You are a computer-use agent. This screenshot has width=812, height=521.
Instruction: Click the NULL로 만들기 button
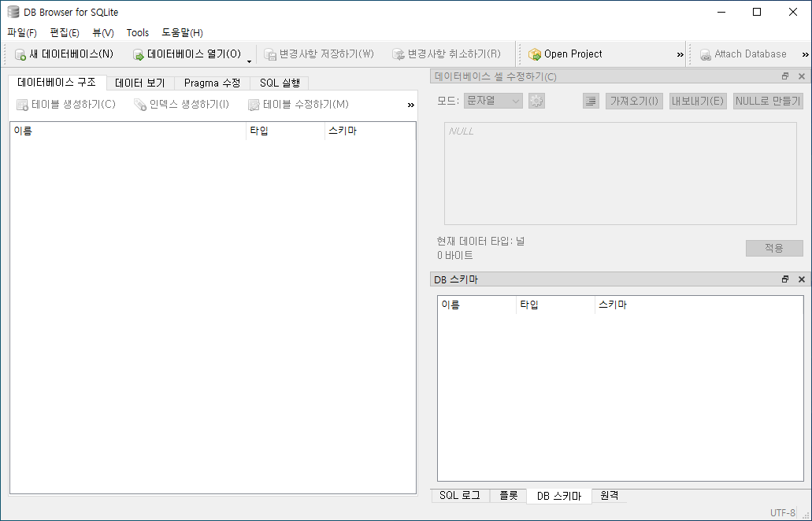768,101
